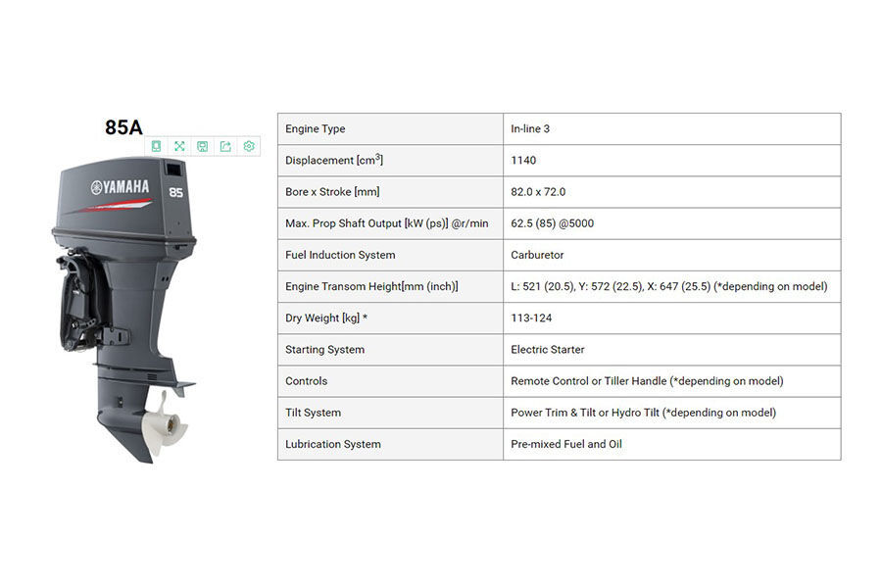The image size is (882, 588).
Task: Click the Engine Transom Height label
Action: 371,286
